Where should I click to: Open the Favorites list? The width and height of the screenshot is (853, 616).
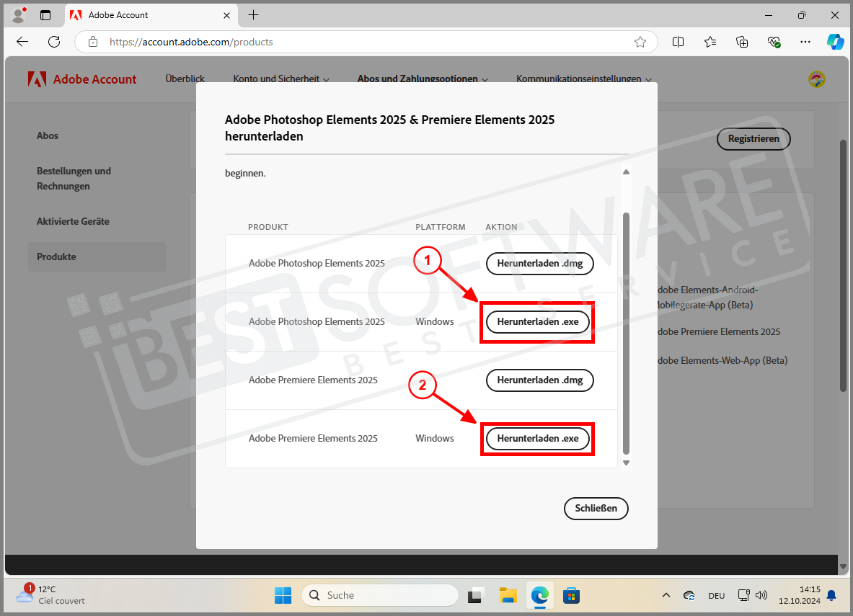point(710,42)
